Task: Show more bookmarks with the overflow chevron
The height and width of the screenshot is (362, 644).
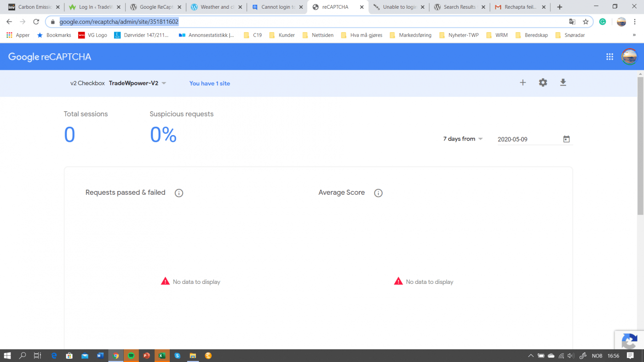Action: [634, 35]
